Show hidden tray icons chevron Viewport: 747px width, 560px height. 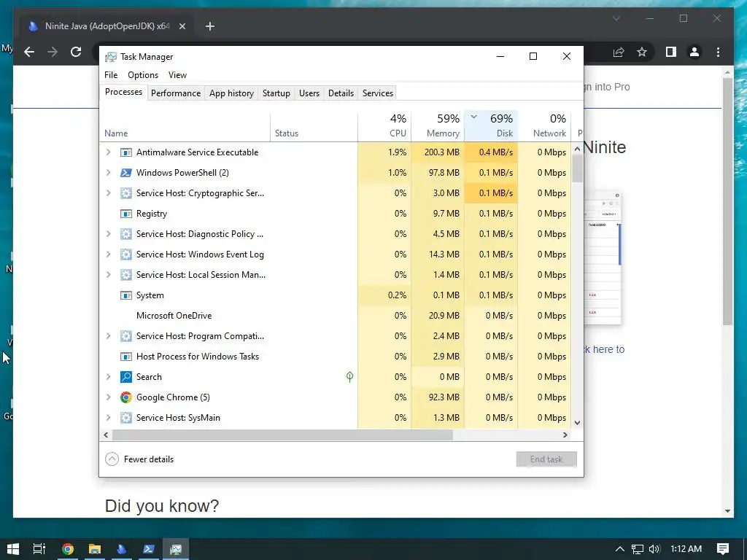tap(620, 549)
